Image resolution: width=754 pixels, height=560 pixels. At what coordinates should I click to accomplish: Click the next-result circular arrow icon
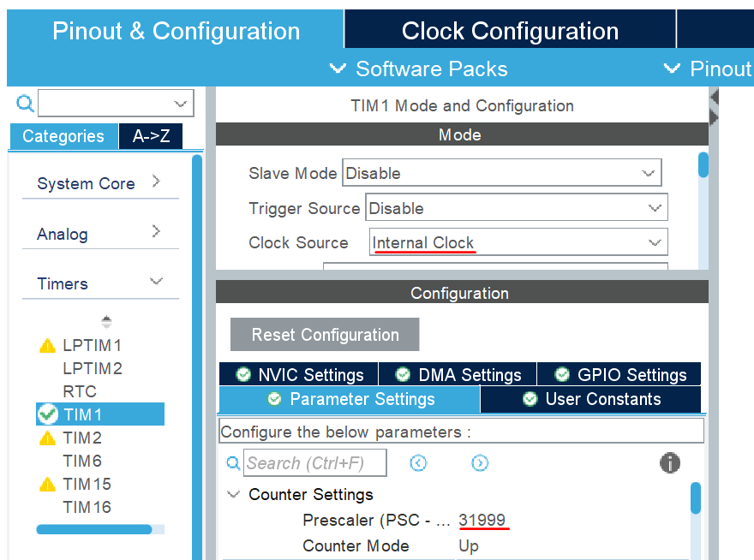pyautogui.click(x=480, y=462)
